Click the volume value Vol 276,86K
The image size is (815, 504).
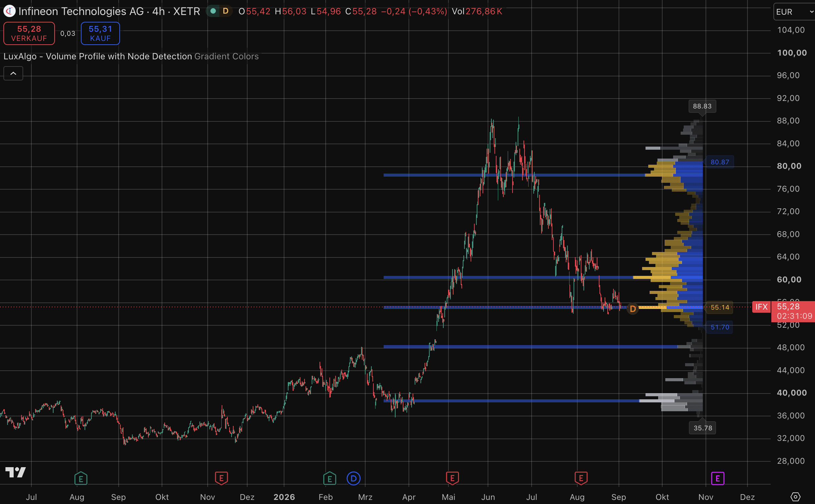[x=477, y=12]
